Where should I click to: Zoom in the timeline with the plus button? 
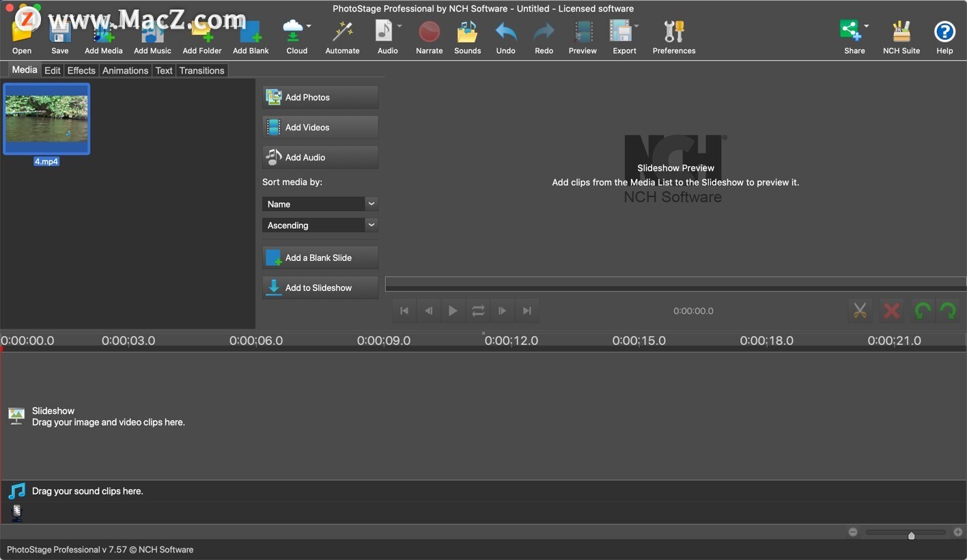(958, 532)
